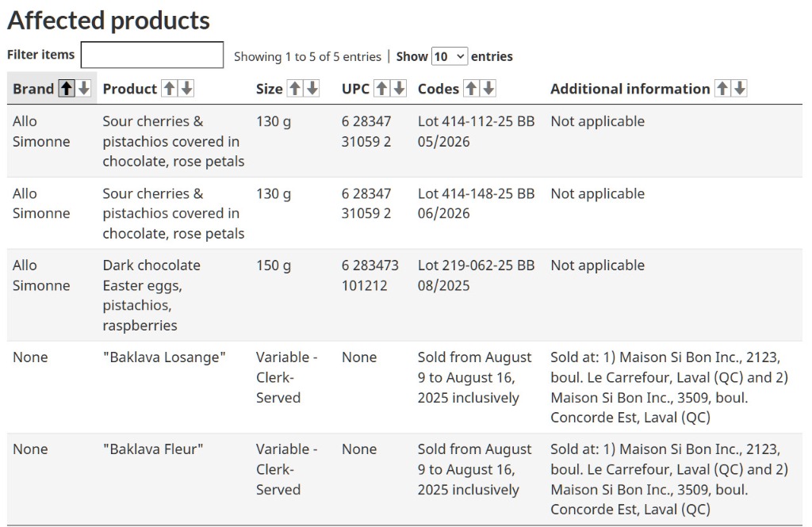
Task: Sort Codes column descending arrow
Action: click(x=488, y=89)
